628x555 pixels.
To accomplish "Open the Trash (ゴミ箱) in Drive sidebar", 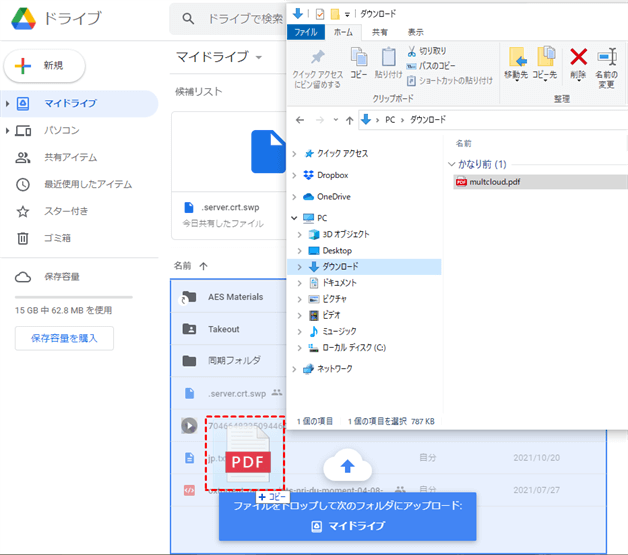I will click(23, 238).
